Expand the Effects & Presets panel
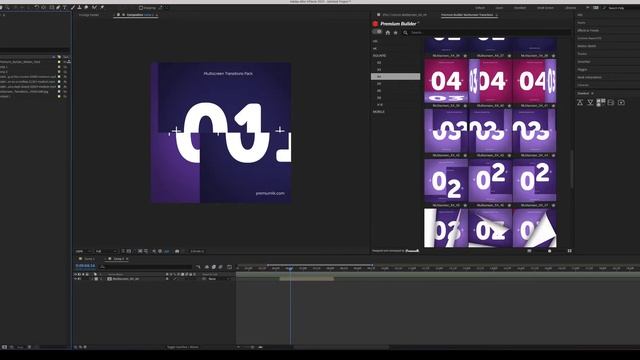Image resolution: width=640 pixels, height=360 pixels. point(588,31)
